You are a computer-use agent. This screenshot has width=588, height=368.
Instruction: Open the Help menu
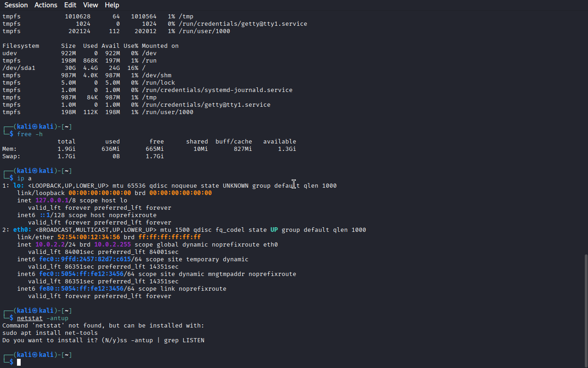click(112, 5)
